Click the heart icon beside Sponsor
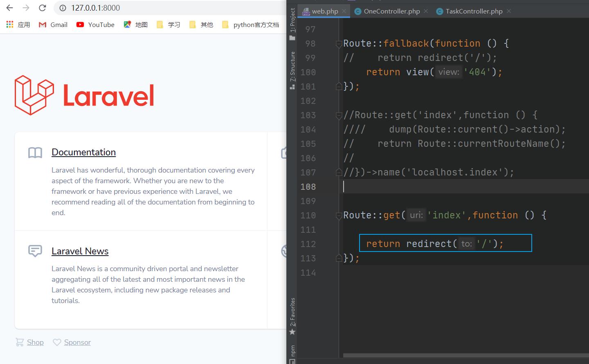 [57, 342]
